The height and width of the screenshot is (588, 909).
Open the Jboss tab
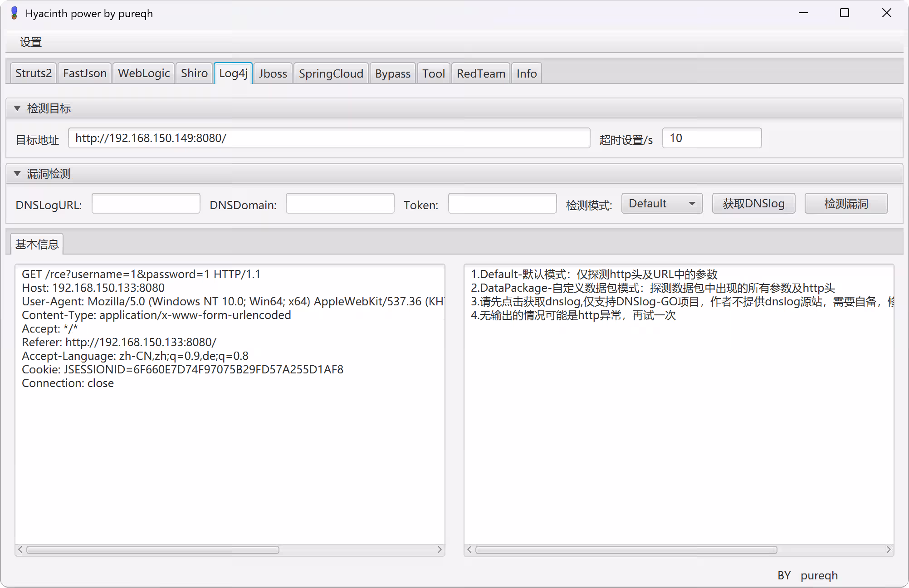coord(272,73)
